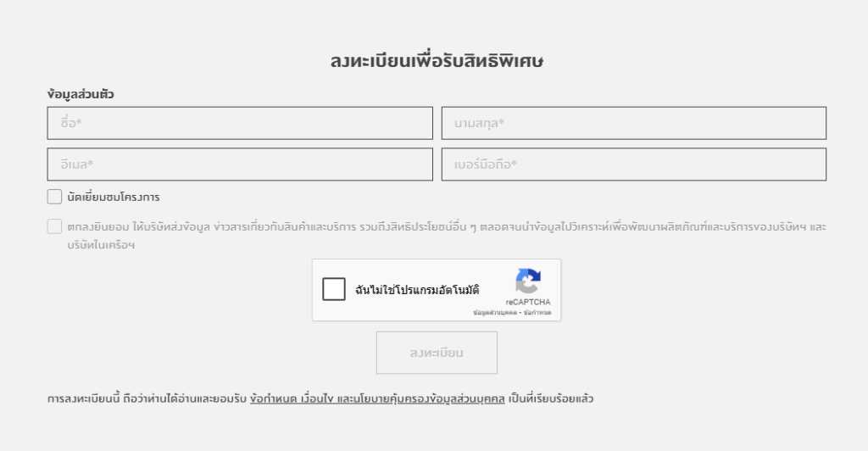This screenshot has width=868, height=451.
Task: Click the ตกลงยินยอม consent paragraph text
Action: 447,235
